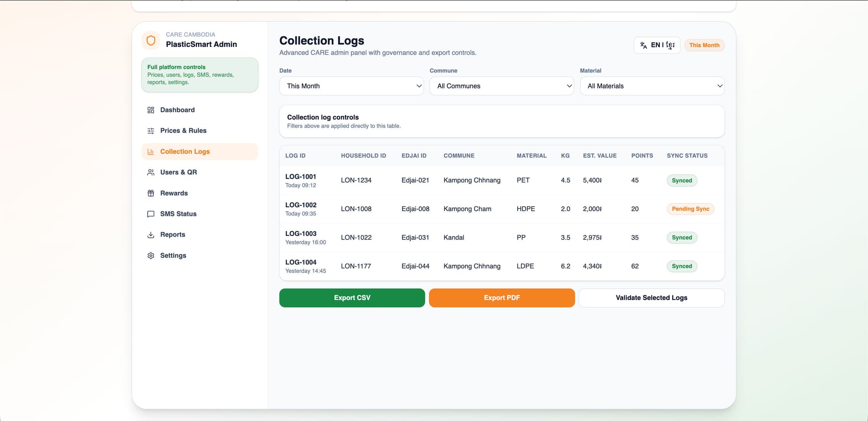Navigate to Rewards
Viewport: 868px width, 421px height.
200,193
